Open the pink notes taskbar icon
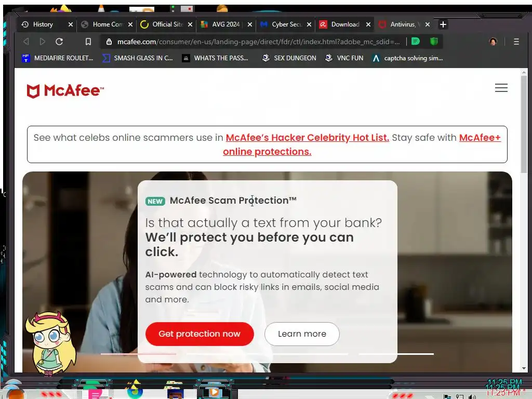This screenshot has width=532, height=399. (x=95, y=394)
